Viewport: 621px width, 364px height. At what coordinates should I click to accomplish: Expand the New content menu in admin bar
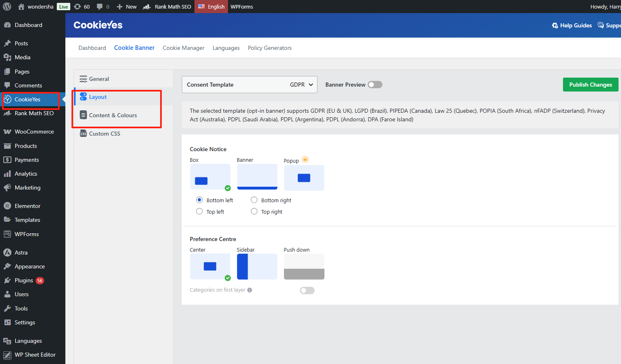[x=127, y=7]
